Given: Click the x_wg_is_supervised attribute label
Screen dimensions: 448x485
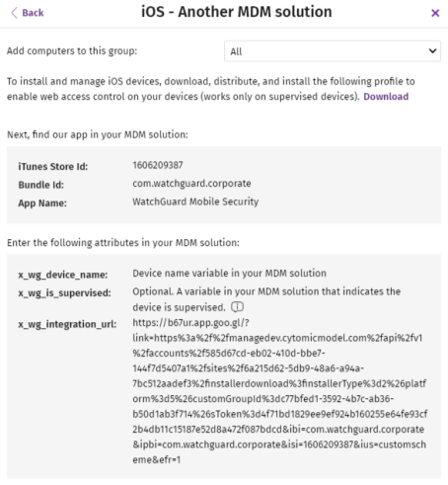Looking at the screenshot, I should 64,292.
